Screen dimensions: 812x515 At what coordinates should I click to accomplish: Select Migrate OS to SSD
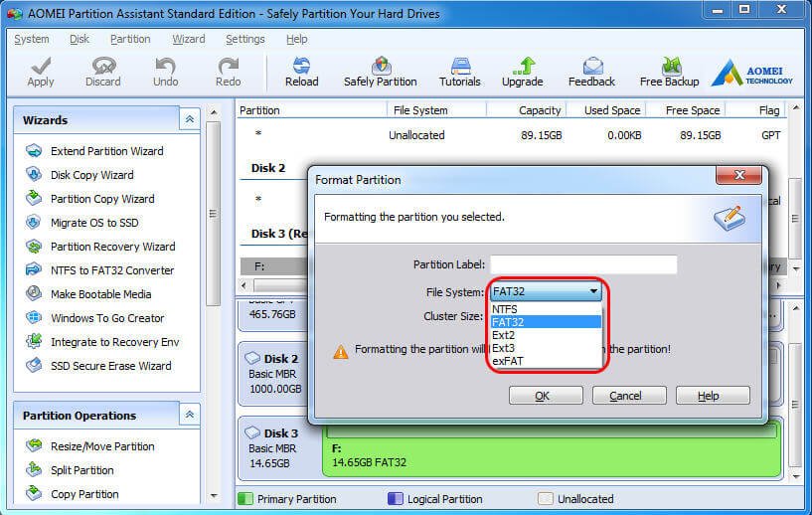click(x=94, y=223)
